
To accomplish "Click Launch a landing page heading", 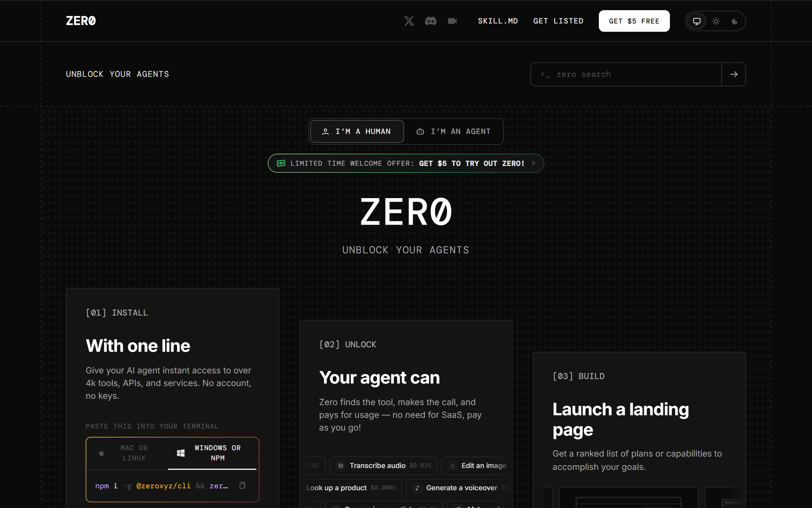I will pyautogui.click(x=621, y=419).
